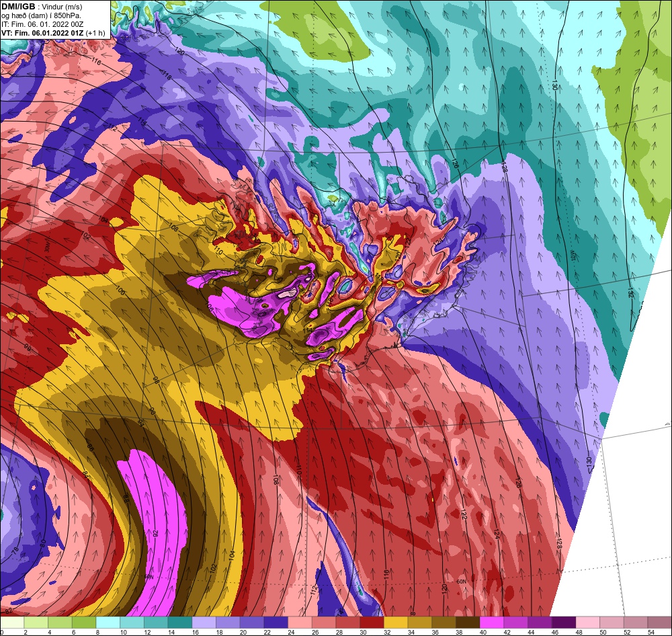Click the last legend swatch right of 54

(660, 623)
